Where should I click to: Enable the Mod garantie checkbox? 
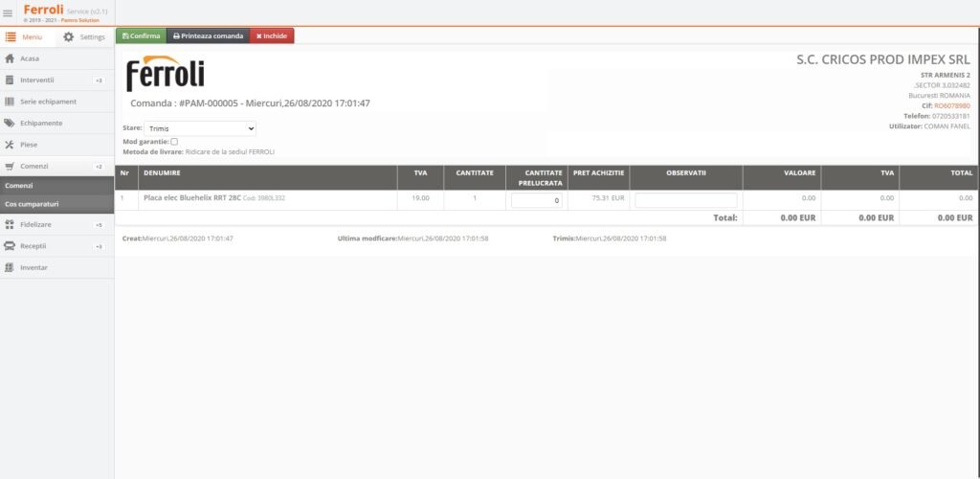click(174, 142)
